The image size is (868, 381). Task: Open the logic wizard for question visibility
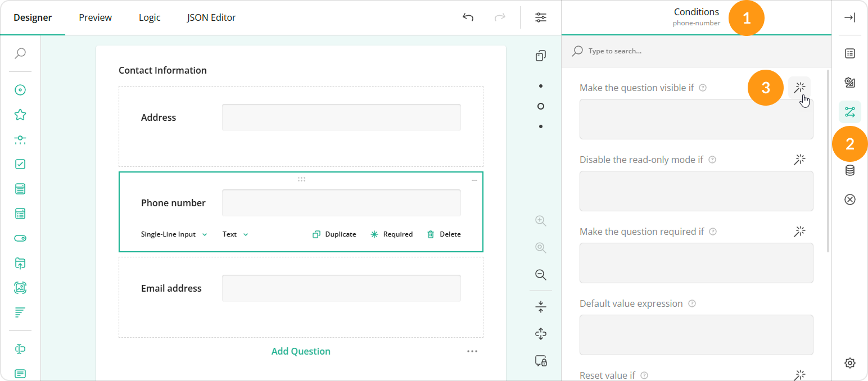point(799,87)
